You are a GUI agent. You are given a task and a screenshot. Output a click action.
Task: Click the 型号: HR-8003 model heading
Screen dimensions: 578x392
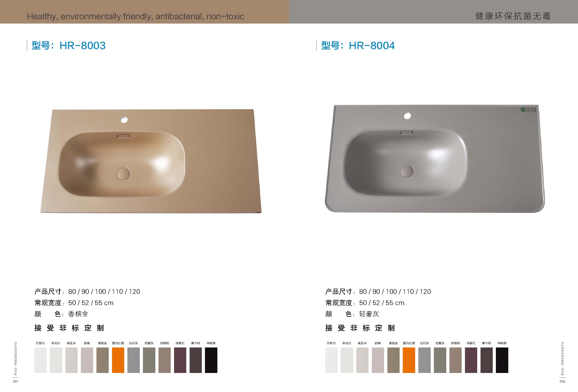pyautogui.click(x=68, y=46)
